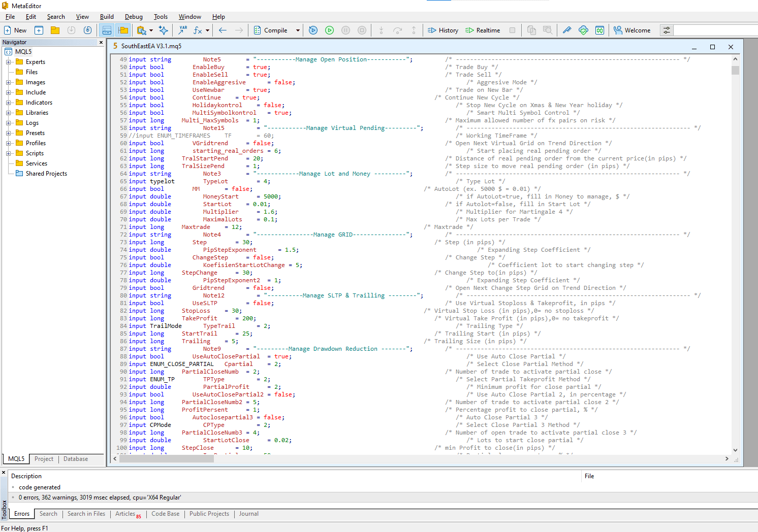
Task: Click the scroll-down arrow of the editor
Action: pos(735,450)
